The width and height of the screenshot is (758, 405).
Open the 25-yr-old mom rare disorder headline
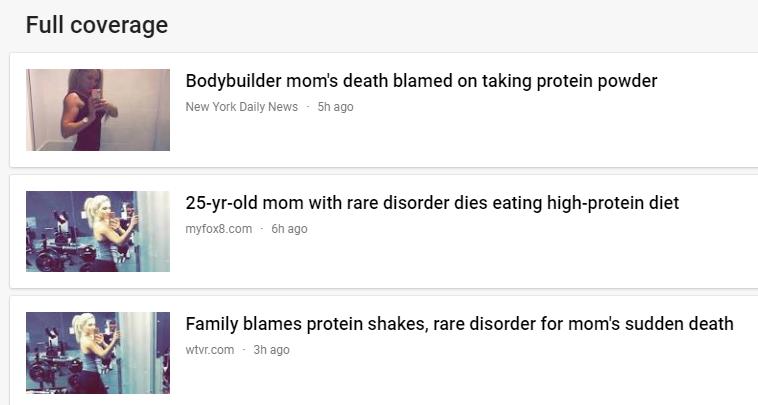pos(432,203)
